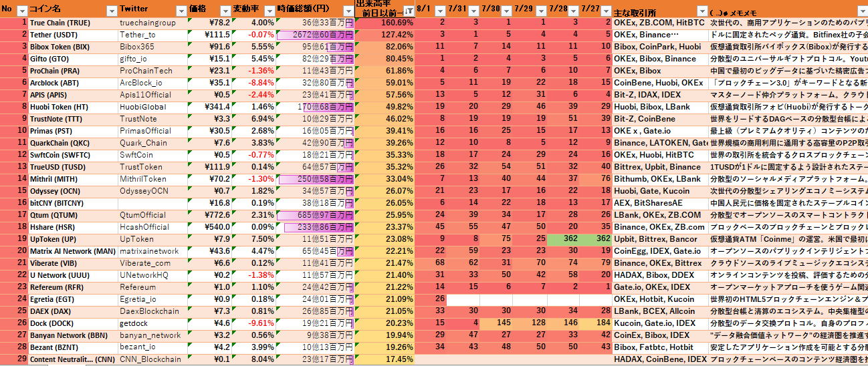Open the Twitter column filter dropdown
This screenshot has height=366, width=868.
181,11
